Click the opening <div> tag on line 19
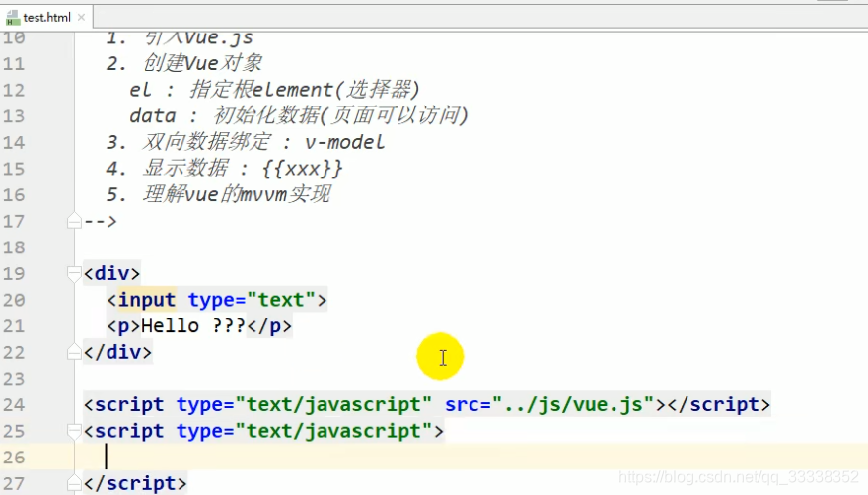The height and width of the screenshot is (495, 868). click(111, 273)
